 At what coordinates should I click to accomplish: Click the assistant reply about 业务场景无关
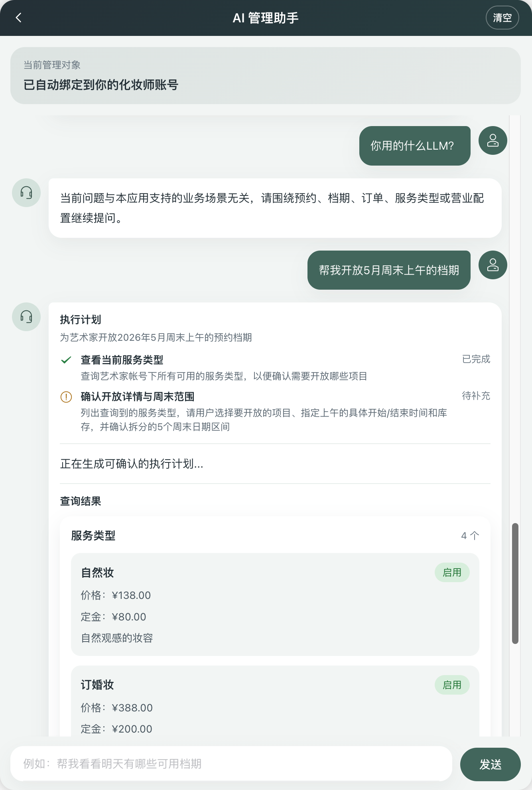[x=275, y=208]
